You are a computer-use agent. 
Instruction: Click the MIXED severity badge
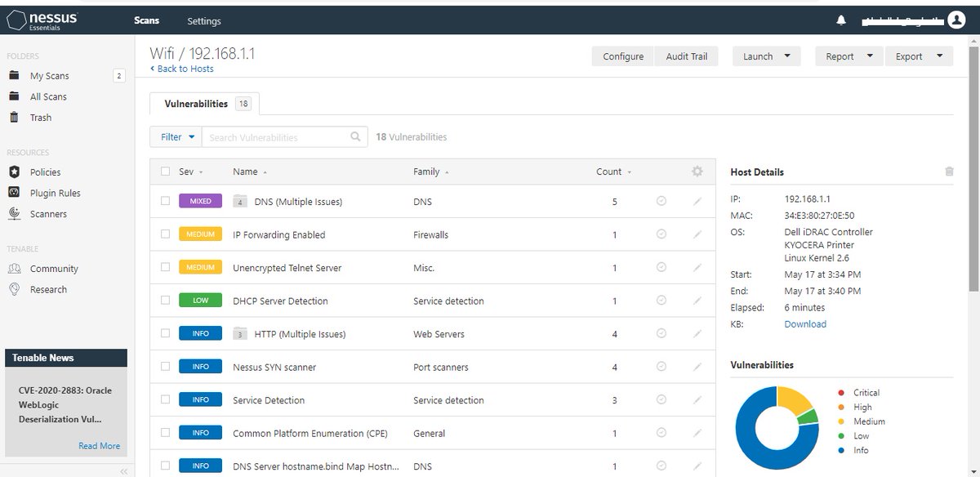click(x=200, y=201)
